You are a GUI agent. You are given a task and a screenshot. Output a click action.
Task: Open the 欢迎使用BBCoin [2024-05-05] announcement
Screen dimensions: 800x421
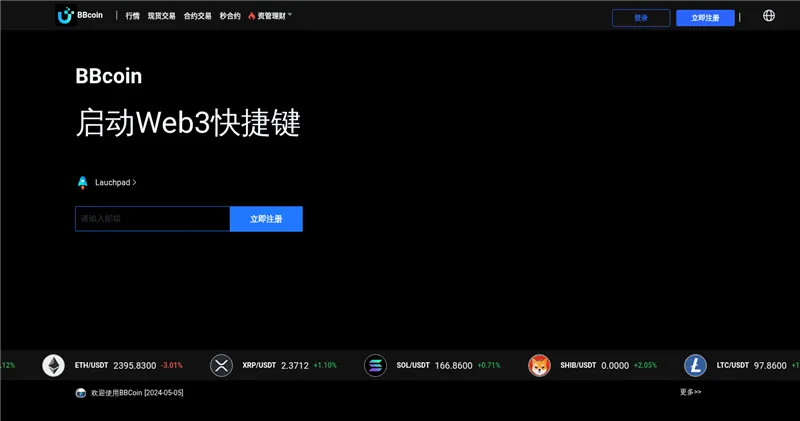(x=137, y=393)
